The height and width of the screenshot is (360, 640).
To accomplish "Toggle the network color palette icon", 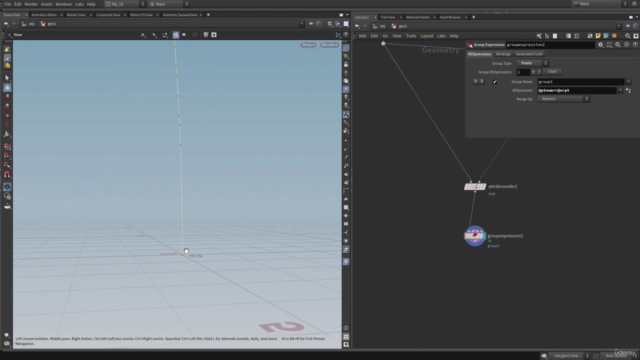I will tap(568, 36).
